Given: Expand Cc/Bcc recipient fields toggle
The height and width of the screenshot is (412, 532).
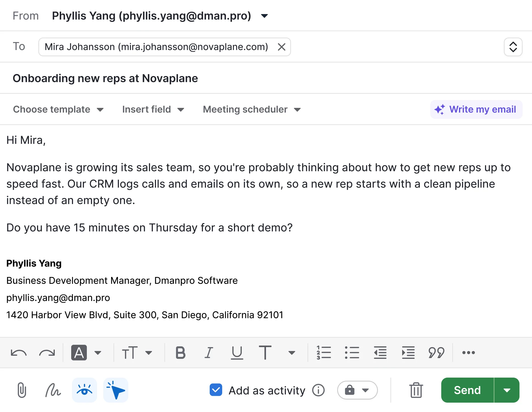Looking at the screenshot, I should pos(513,47).
